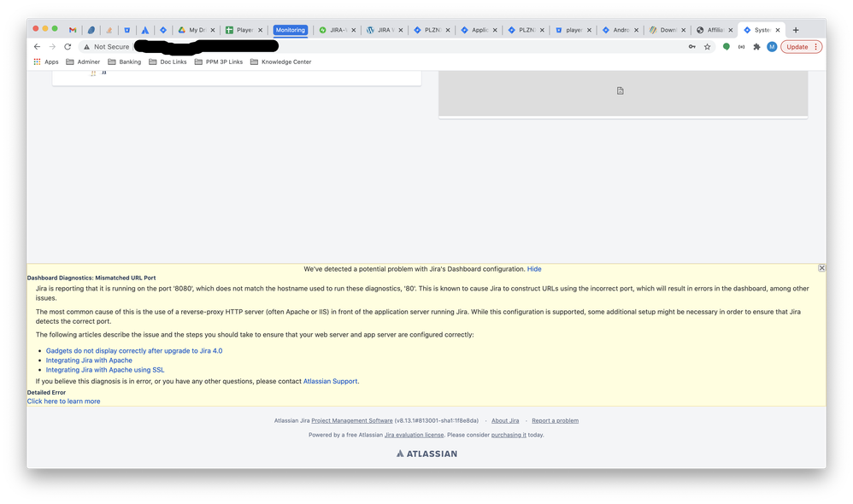
Task: Open the green circle extension
Action: click(727, 47)
